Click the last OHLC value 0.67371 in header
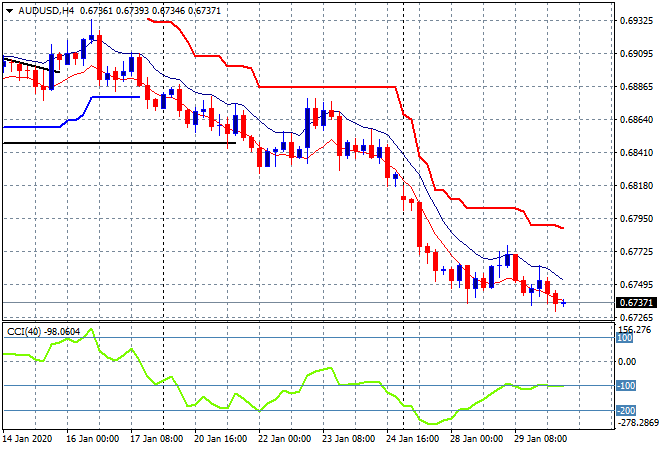This screenshot has width=660, height=450. click(204, 11)
